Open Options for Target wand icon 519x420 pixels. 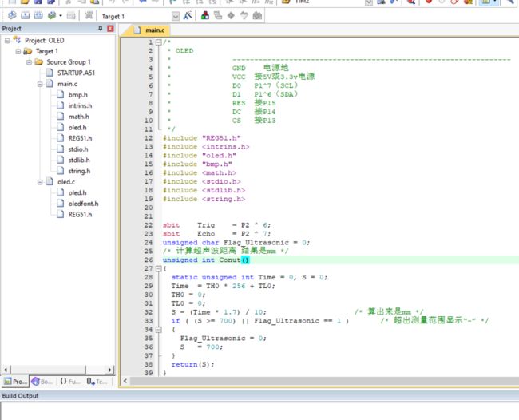188,15
